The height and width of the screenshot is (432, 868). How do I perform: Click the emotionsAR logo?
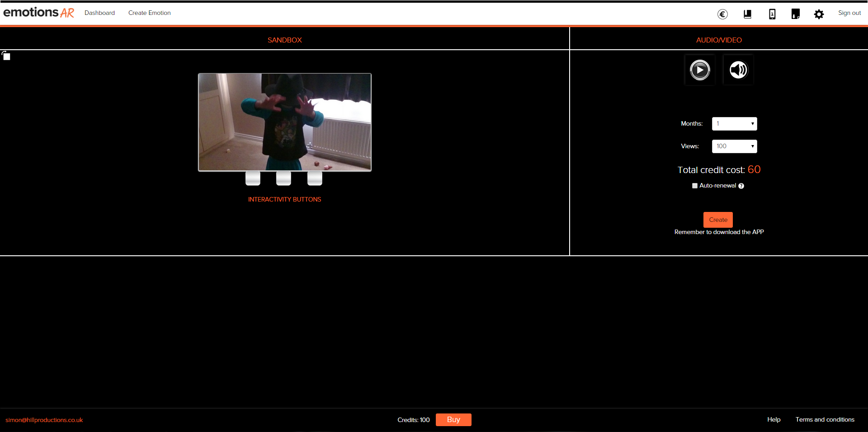tap(38, 13)
